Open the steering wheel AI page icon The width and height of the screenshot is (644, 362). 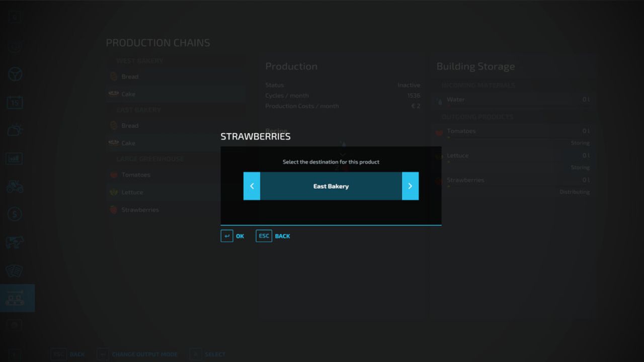click(x=15, y=74)
